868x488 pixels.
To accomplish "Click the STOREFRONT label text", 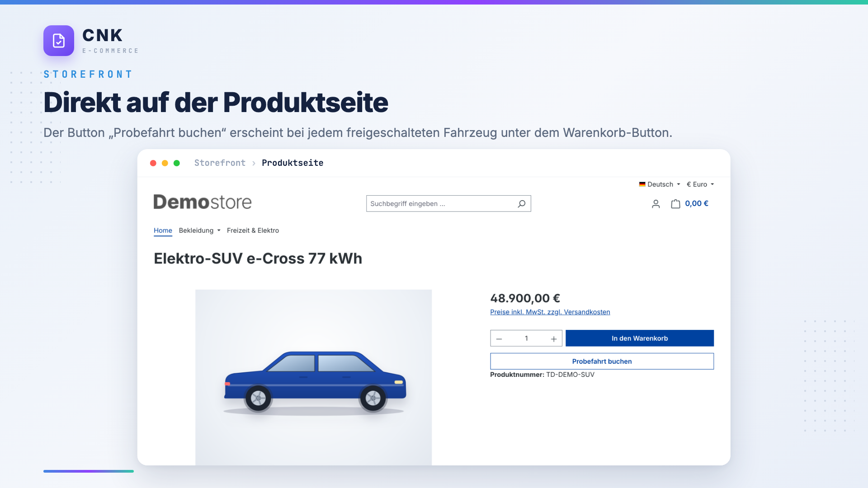I will (x=88, y=74).
